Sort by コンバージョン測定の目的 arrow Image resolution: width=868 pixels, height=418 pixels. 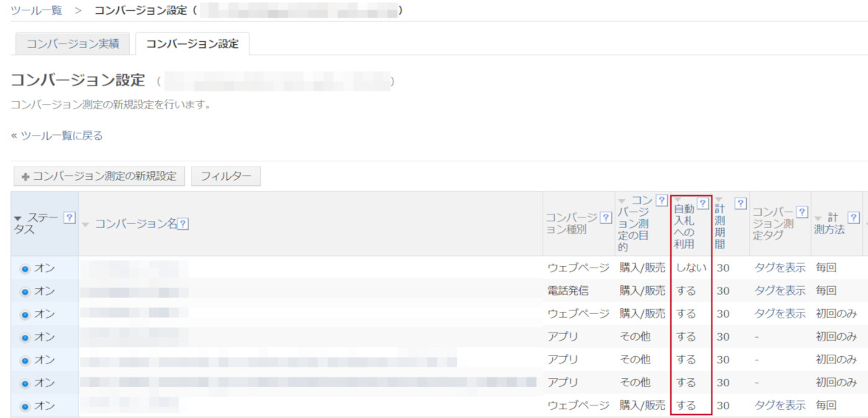(621, 201)
